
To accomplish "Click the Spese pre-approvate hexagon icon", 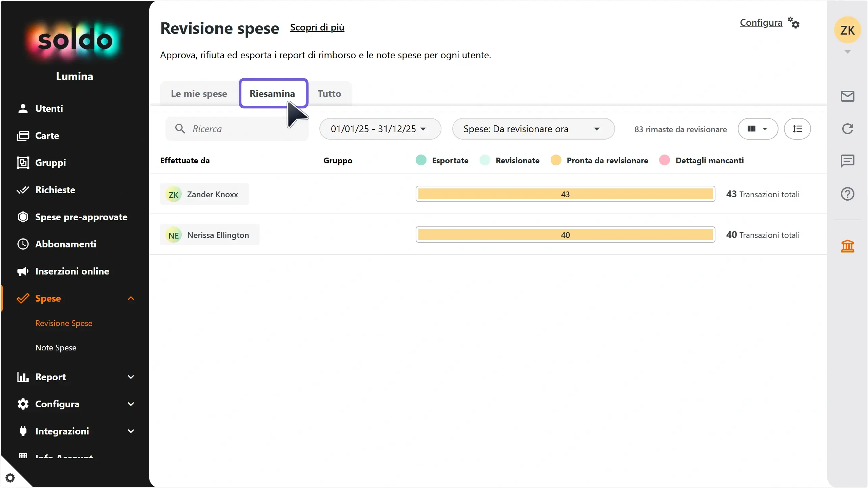I will pos(23,217).
